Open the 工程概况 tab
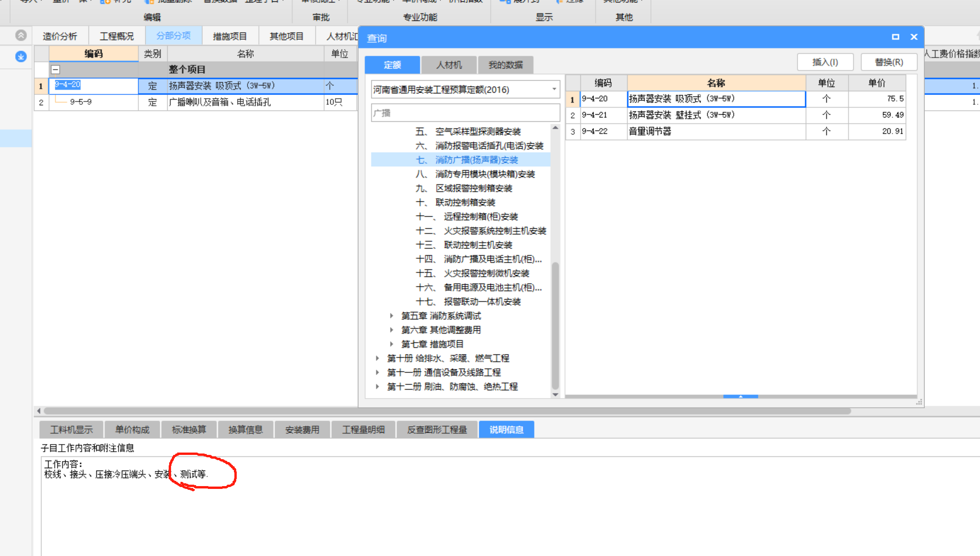The image size is (980, 556). (117, 36)
